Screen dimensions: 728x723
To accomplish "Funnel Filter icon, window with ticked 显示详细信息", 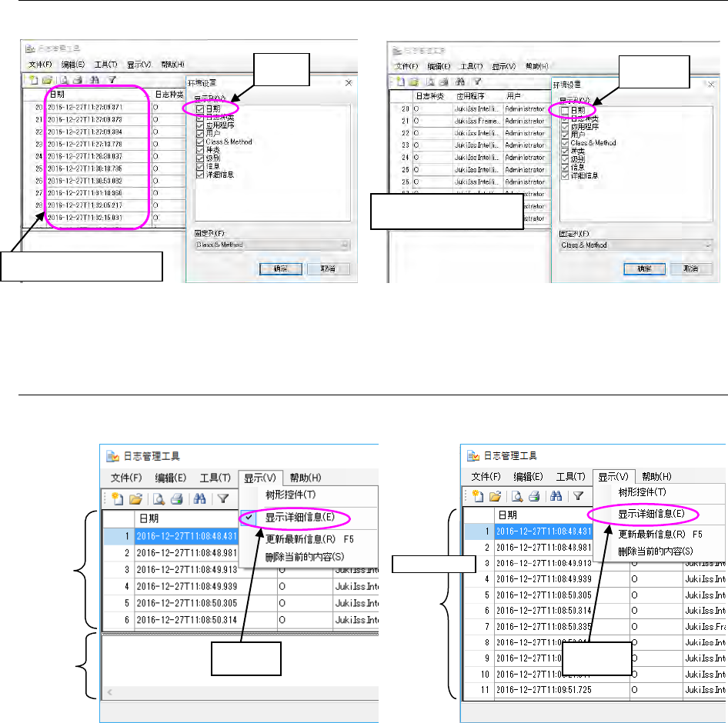I will tap(223, 499).
